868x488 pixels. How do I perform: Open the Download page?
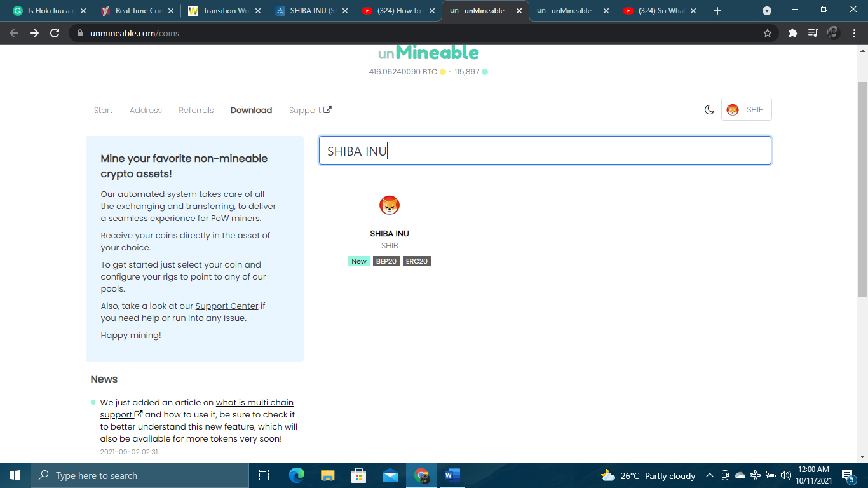251,110
